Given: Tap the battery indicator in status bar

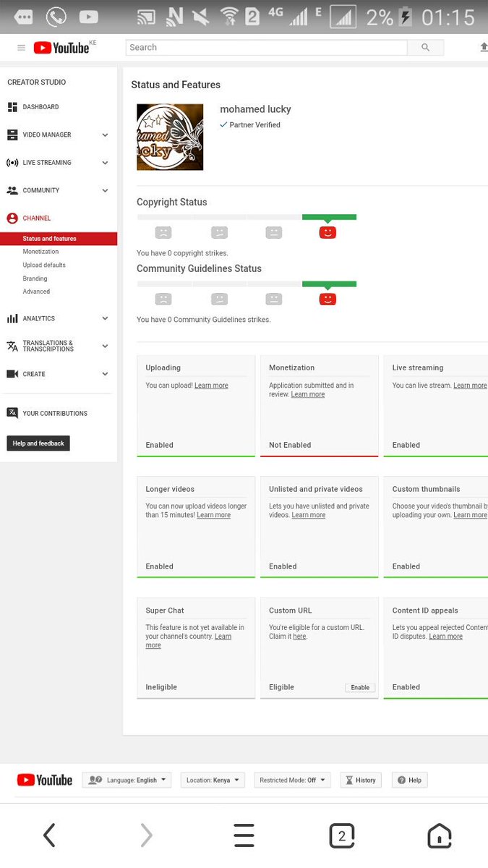Looking at the screenshot, I should point(406,17).
